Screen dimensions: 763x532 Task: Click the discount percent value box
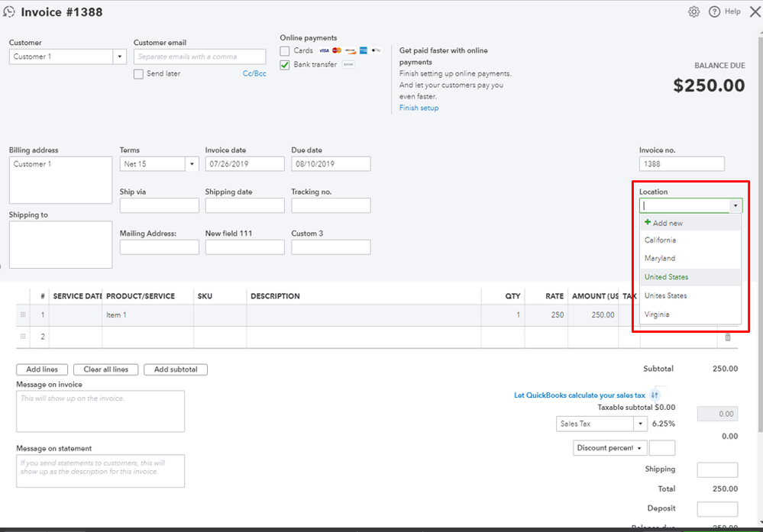[661, 448]
